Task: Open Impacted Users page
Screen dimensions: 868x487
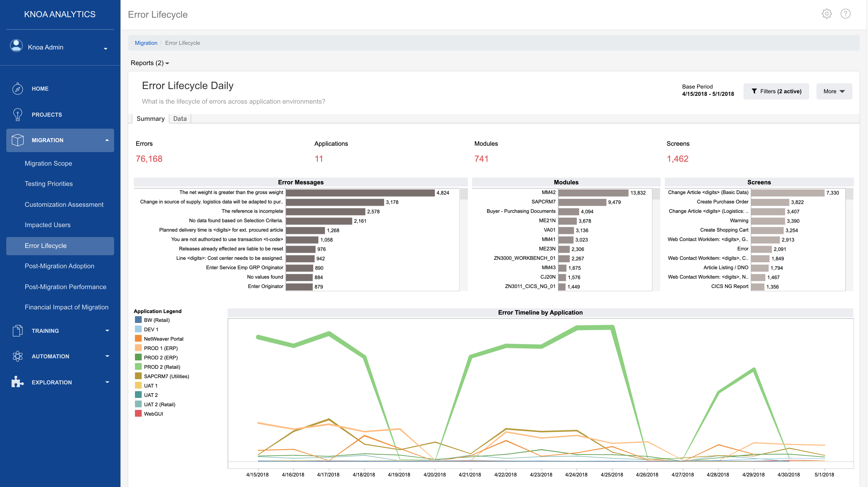Action: (47, 225)
